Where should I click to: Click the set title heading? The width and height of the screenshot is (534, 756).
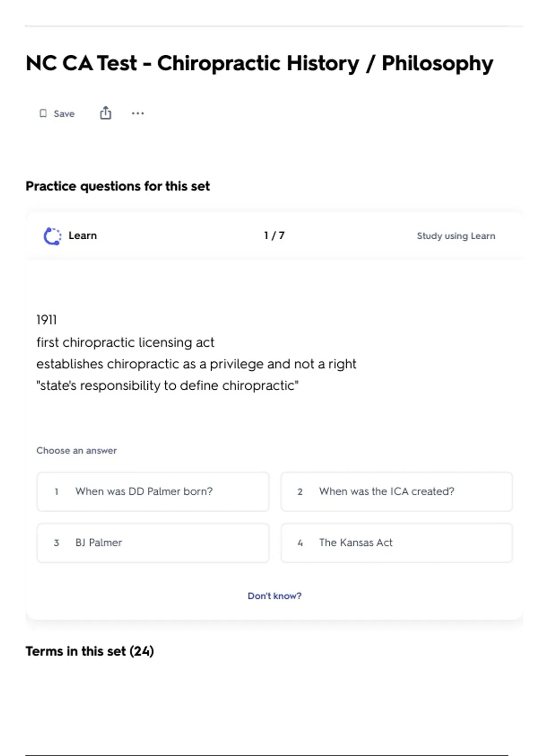click(259, 63)
